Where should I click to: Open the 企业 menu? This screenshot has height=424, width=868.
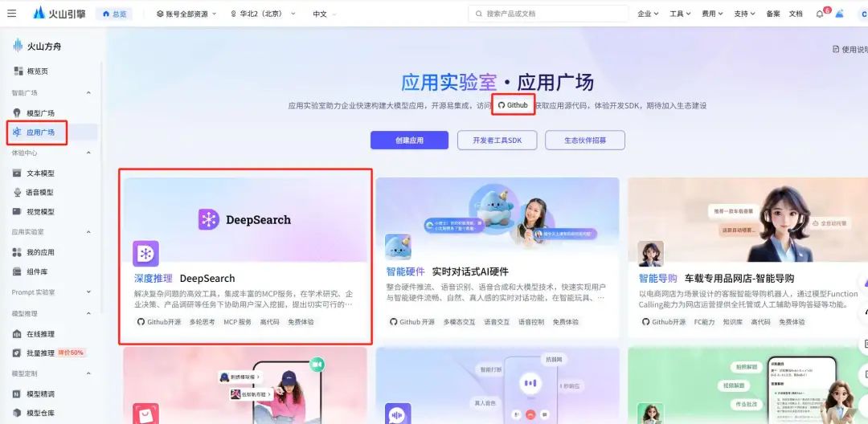click(x=648, y=14)
